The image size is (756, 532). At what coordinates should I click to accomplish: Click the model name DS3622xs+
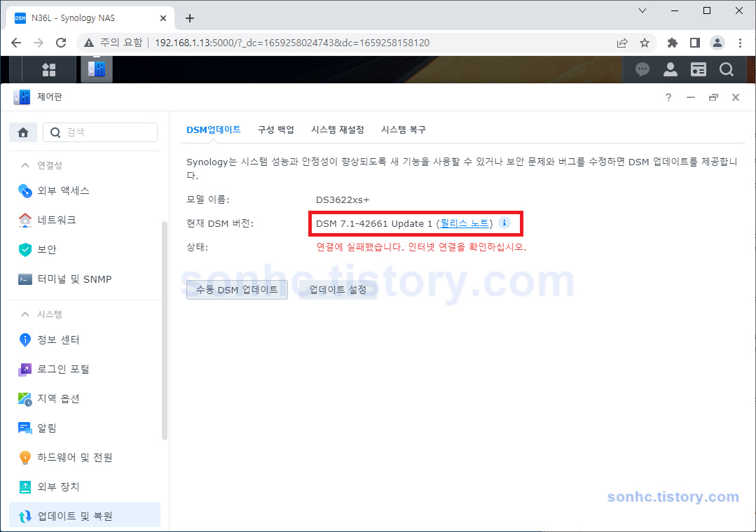tap(343, 200)
